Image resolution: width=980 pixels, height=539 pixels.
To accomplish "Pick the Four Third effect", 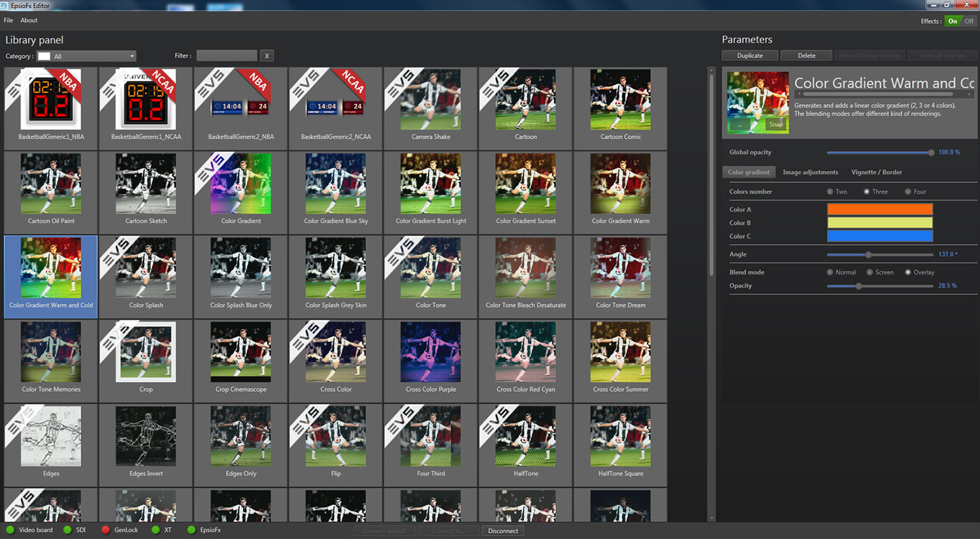I will 431,446.
